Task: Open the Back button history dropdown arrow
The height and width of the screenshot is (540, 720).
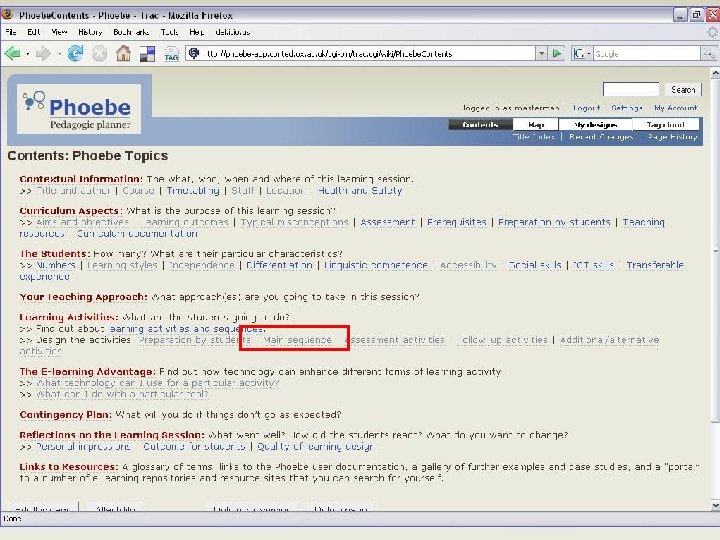Action: pos(27,54)
